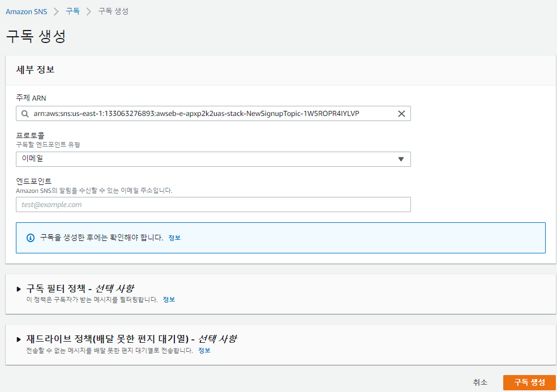
Task: Click 정보 link in the confirmation notice
Action: 174,238
